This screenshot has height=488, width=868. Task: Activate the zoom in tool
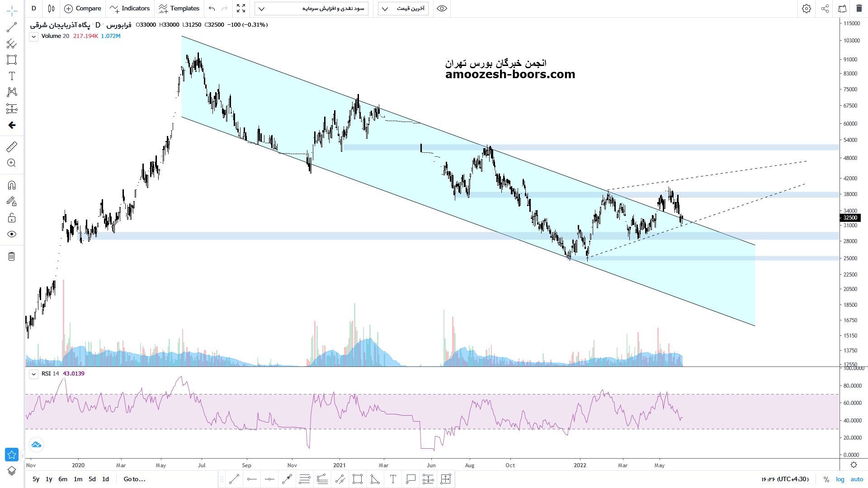click(x=12, y=163)
